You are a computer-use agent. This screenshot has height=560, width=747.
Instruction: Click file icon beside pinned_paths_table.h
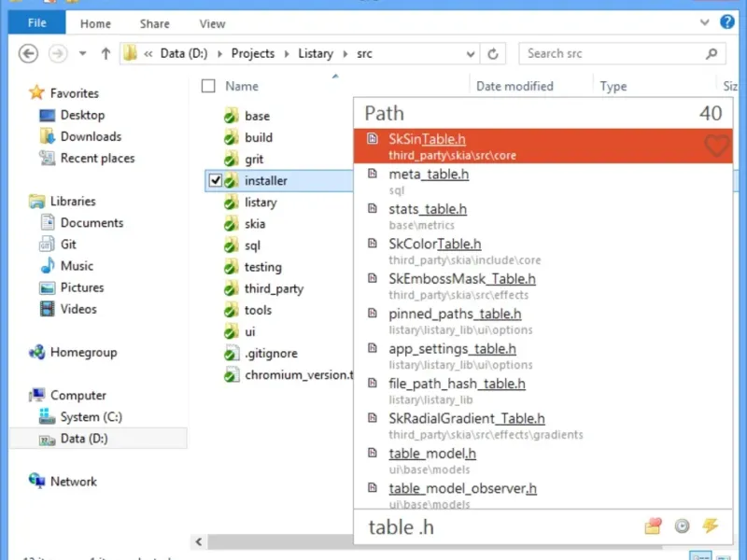point(372,313)
